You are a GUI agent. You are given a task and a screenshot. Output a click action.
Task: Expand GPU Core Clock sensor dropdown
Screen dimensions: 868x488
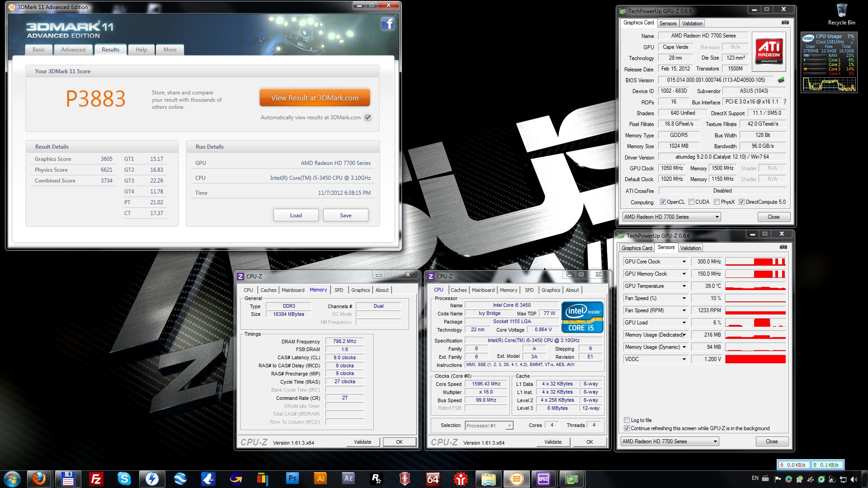pyautogui.click(x=684, y=262)
